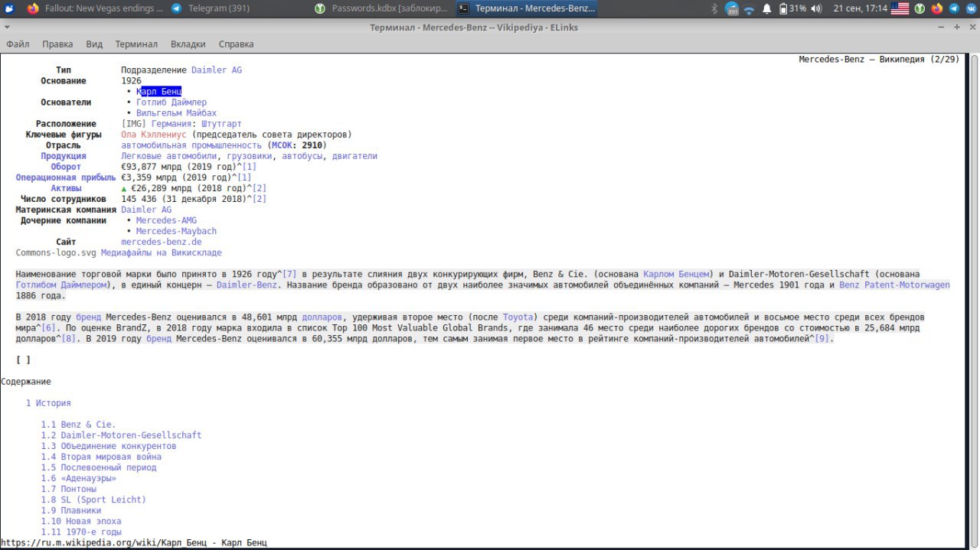Open the Германия link
This screenshot has height=550, width=980.
171,123
